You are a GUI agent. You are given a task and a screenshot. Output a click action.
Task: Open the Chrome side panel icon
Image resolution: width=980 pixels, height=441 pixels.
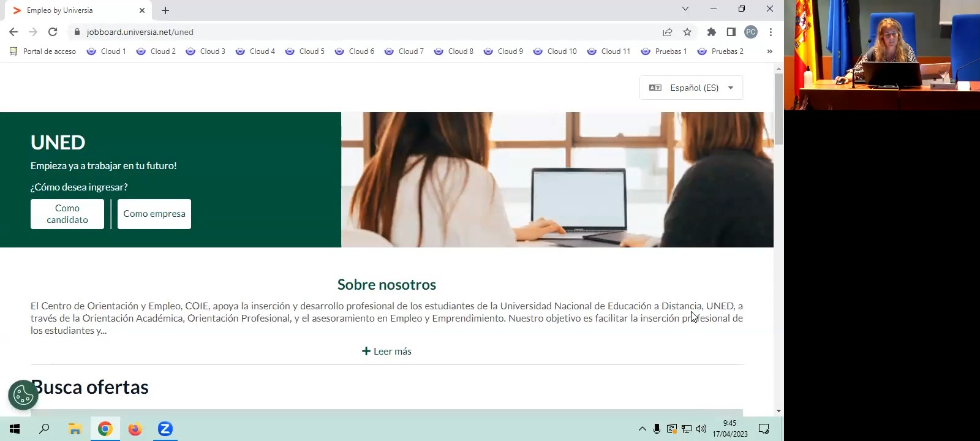731,32
